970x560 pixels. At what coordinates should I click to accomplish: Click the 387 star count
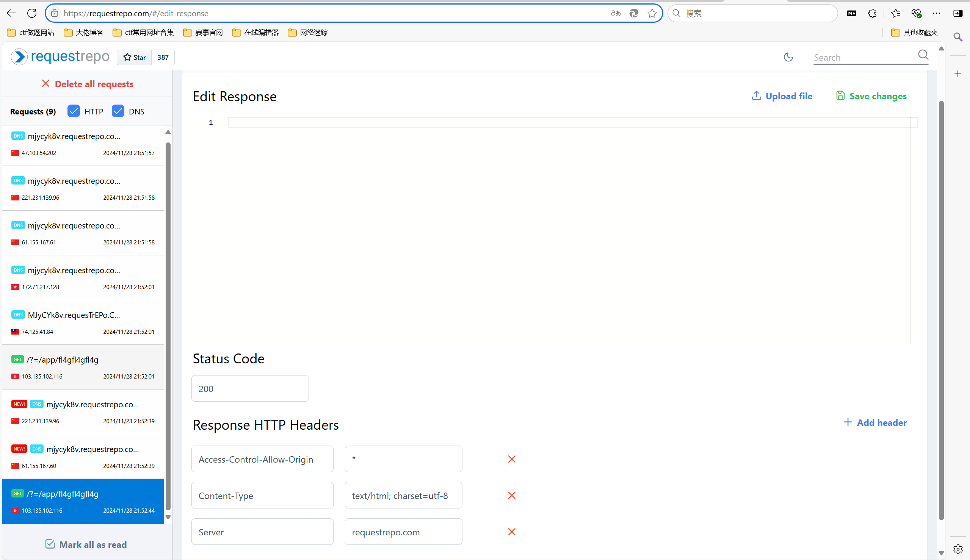click(163, 57)
